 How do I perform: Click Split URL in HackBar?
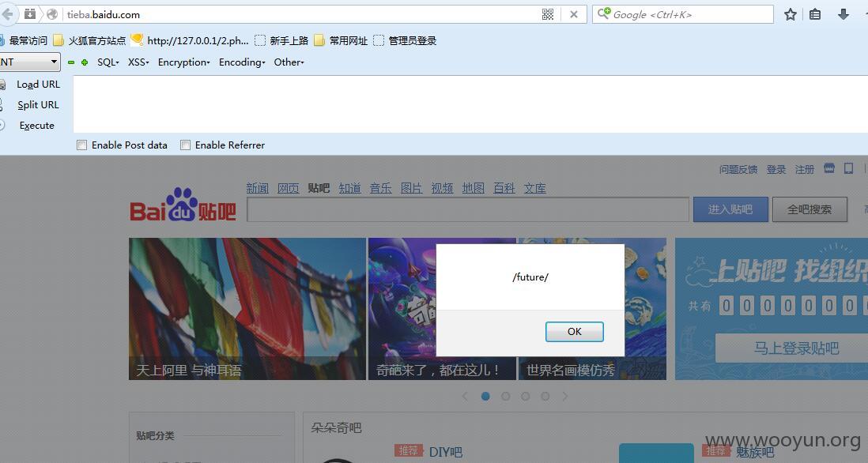pyautogui.click(x=38, y=104)
